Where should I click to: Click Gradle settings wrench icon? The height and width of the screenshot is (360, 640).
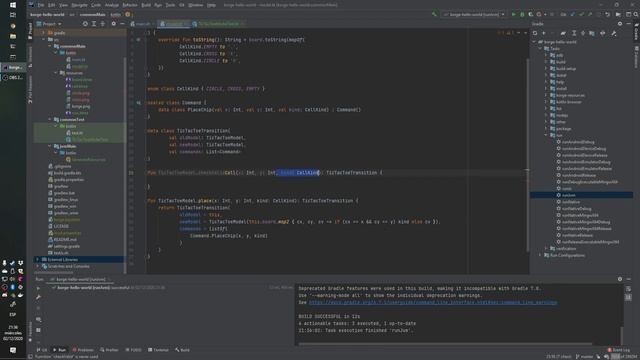(x=614, y=33)
